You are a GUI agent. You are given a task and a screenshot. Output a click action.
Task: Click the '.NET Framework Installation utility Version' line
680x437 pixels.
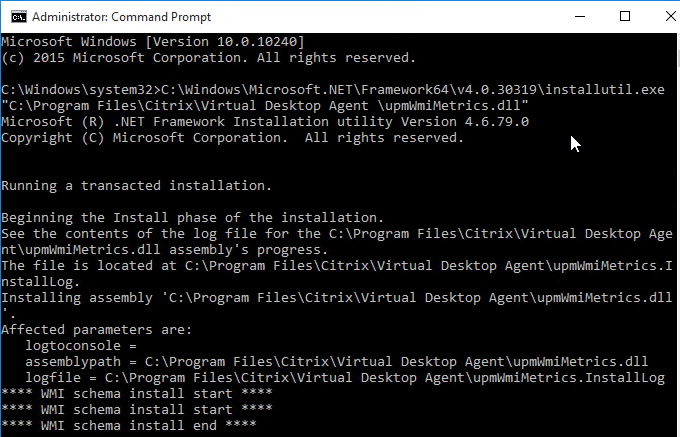265,122
